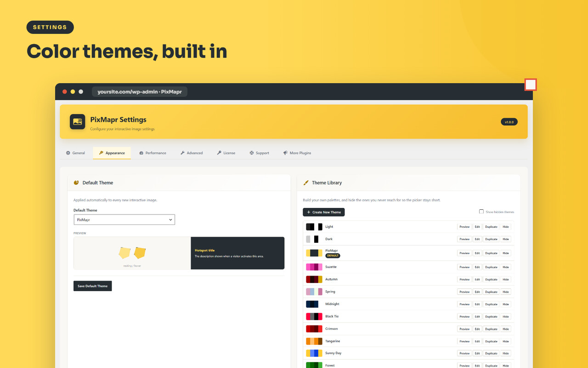The image size is (588, 368).
Task: Preview the Tangerine theme
Action: tap(464, 342)
